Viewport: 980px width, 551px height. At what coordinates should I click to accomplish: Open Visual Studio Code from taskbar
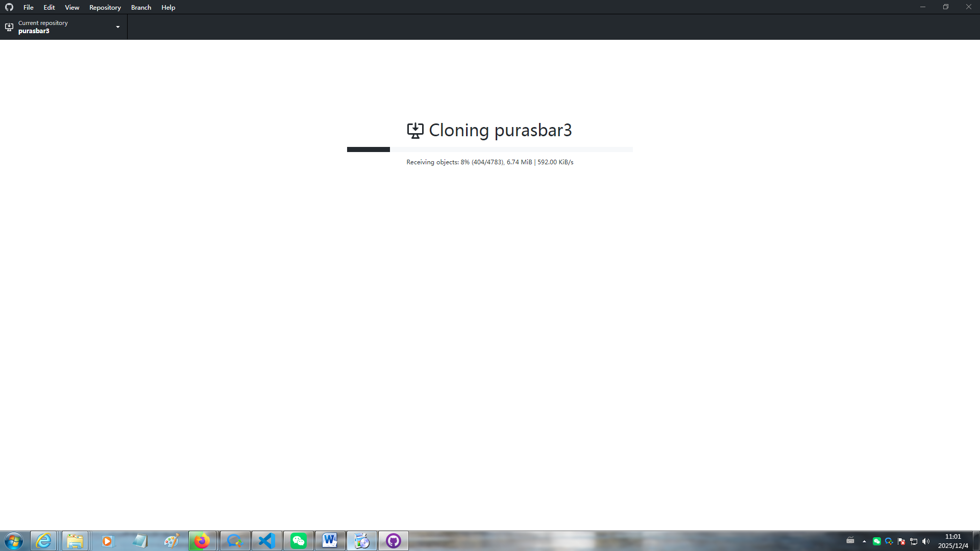click(266, 541)
